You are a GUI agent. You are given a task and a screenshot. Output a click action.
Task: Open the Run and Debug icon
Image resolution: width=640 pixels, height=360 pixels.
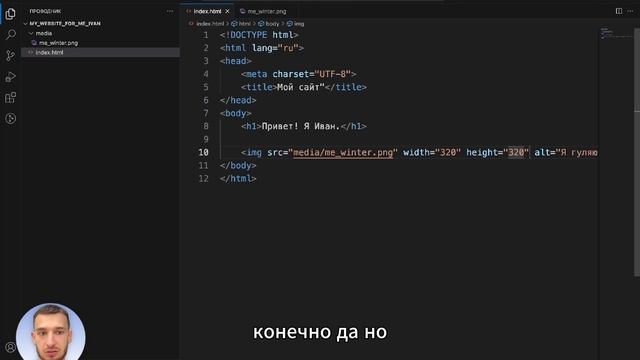(x=11, y=77)
